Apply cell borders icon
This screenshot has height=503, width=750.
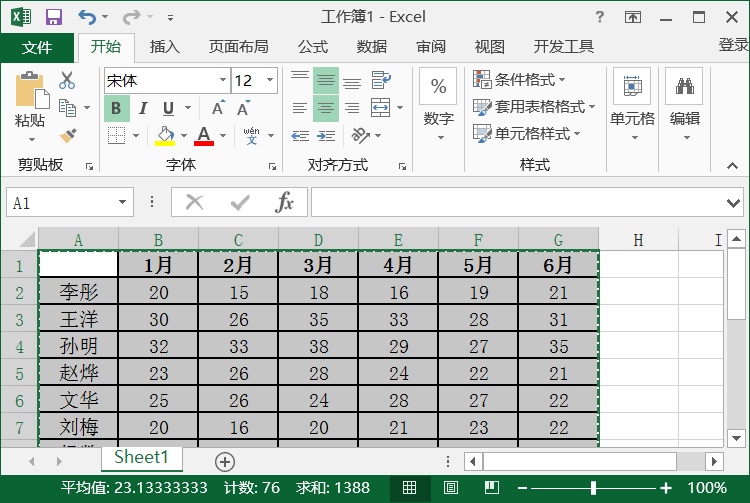pyautogui.click(x=116, y=135)
